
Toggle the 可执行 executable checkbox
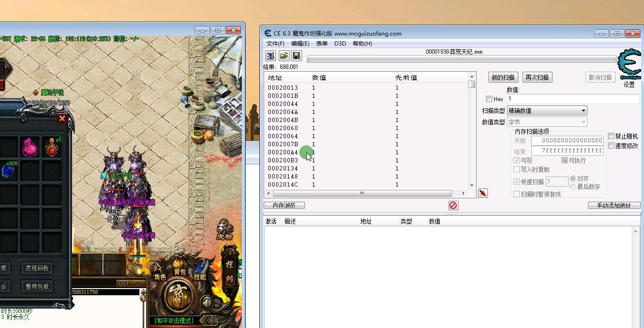[564, 160]
